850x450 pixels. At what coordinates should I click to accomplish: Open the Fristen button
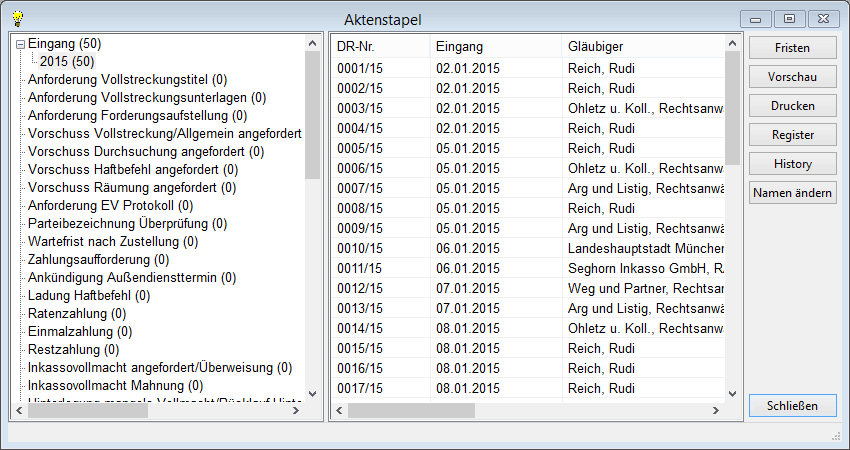pos(792,48)
